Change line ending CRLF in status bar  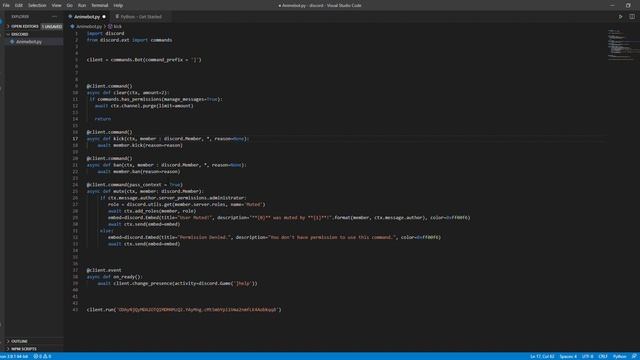click(603, 356)
